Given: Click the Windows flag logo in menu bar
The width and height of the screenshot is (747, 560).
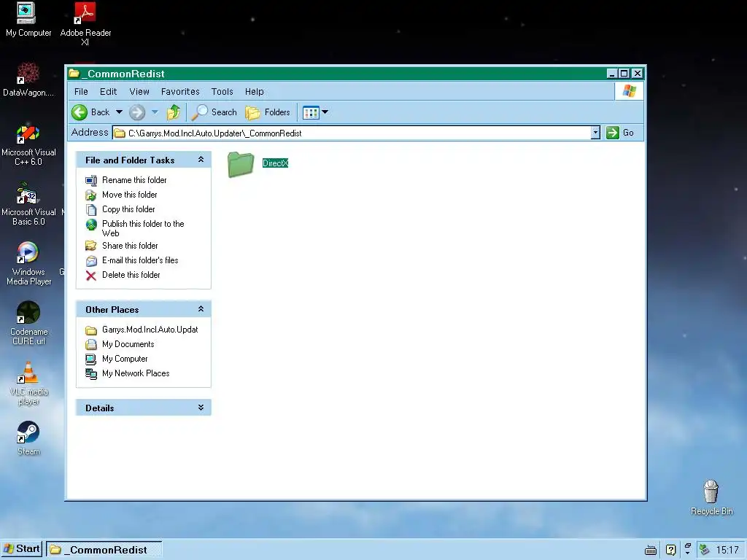Looking at the screenshot, I should 629,91.
